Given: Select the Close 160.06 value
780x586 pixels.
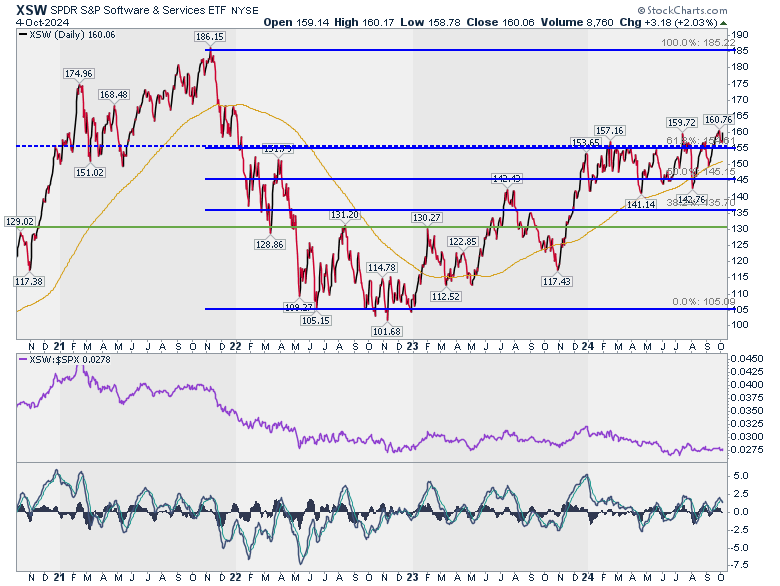Looking at the screenshot, I should (500, 22).
